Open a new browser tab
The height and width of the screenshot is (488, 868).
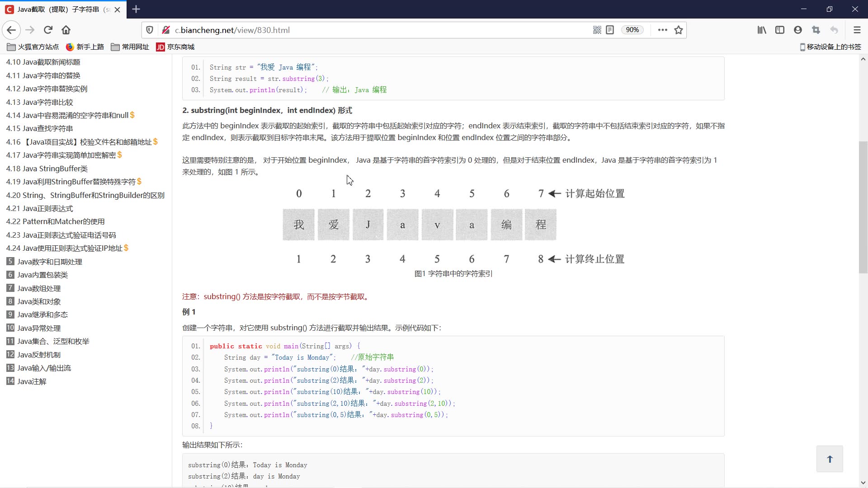tap(136, 9)
